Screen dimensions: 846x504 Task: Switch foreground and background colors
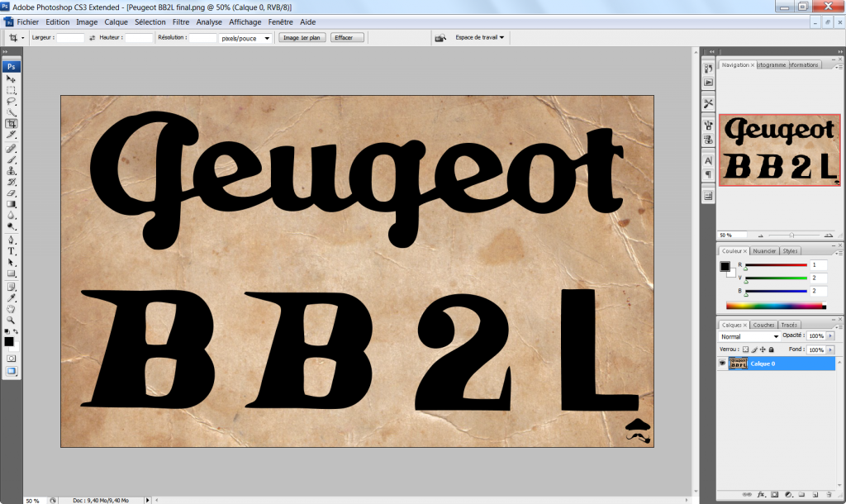[16, 331]
